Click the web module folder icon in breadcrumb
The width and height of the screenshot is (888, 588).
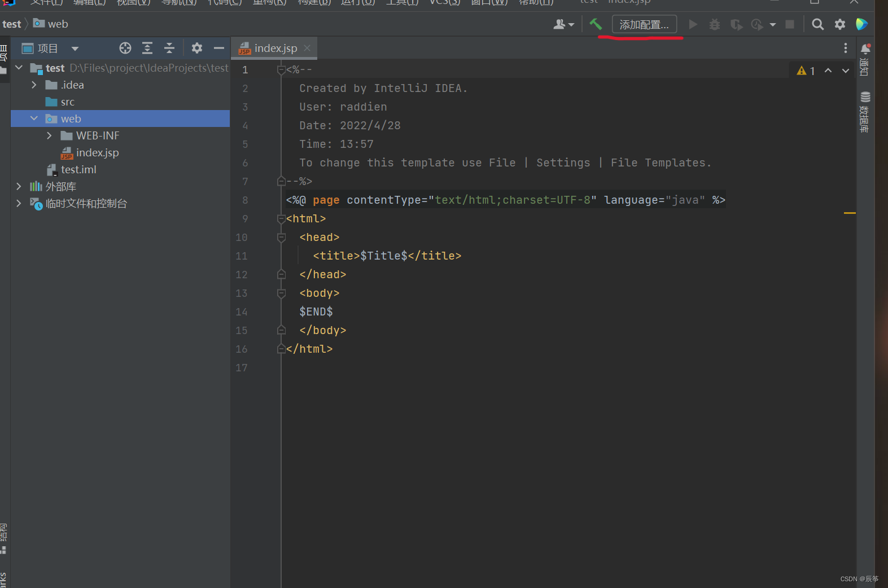click(39, 24)
